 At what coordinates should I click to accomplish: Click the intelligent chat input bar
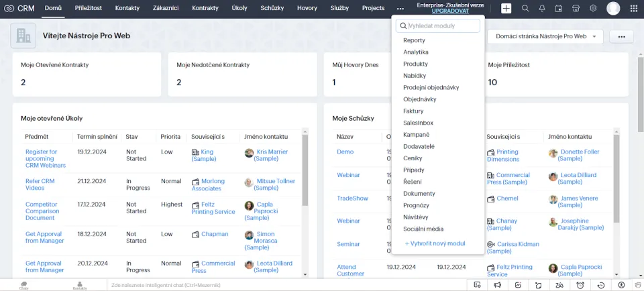288,285
